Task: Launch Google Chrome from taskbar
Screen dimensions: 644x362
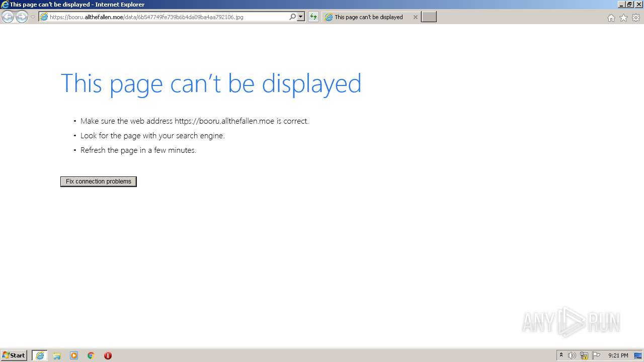Action: tap(91, 355)
